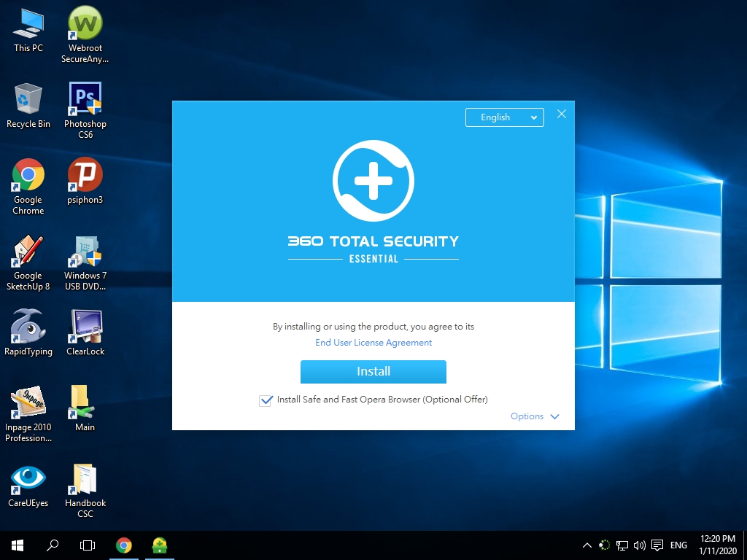
Task: Click the ENG input language indicator
Action: tap(678, 545)
